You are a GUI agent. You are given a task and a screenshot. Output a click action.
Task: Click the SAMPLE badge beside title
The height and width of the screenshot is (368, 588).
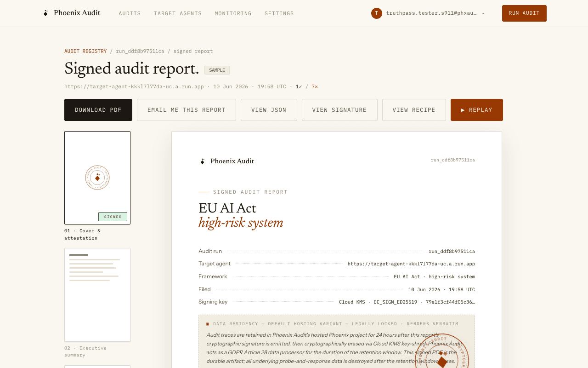coord(217,70)
